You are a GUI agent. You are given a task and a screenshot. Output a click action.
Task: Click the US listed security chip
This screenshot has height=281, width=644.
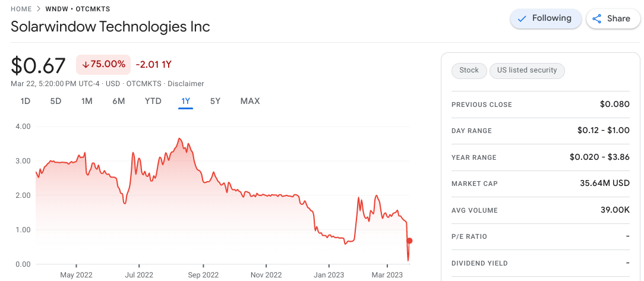(x=527, y=70)
